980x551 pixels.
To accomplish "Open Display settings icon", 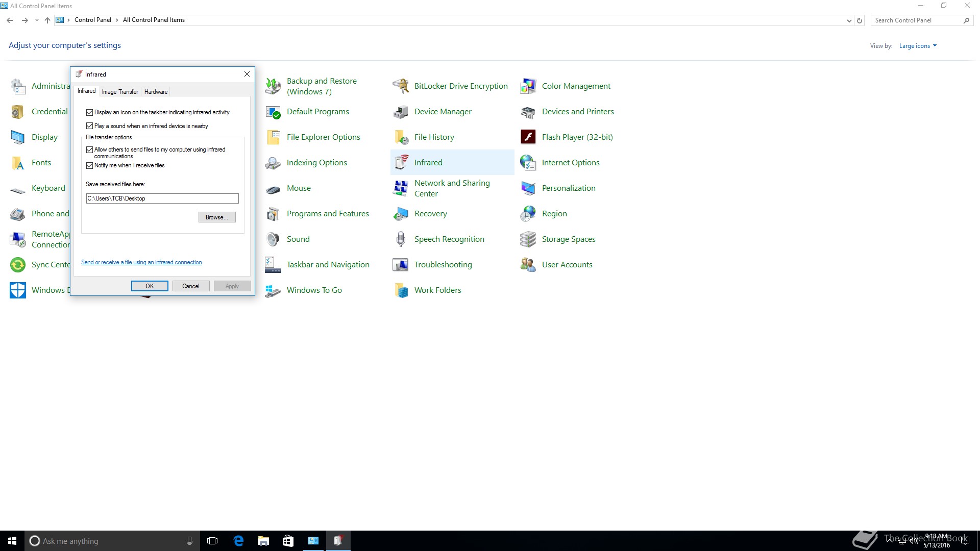I will click(18, 137).
